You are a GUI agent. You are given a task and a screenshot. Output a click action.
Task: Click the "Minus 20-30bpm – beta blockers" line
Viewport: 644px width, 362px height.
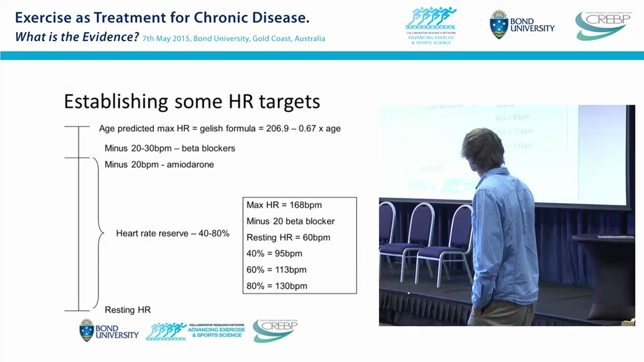click(170, 148)
